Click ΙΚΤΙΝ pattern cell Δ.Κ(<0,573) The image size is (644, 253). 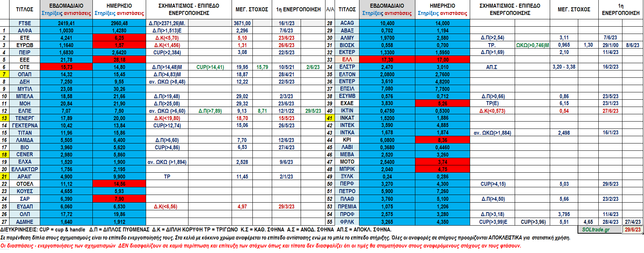(x=492, y=111)
